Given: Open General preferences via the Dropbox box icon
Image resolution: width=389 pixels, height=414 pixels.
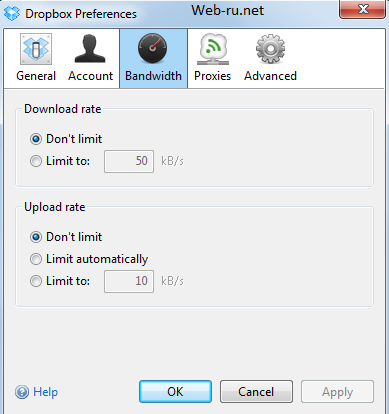Looking at the screenshot, I should tap(36, 49).
